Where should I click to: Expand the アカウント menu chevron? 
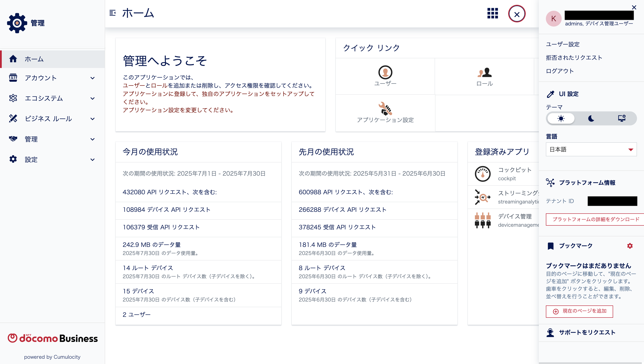pos(92,78)
